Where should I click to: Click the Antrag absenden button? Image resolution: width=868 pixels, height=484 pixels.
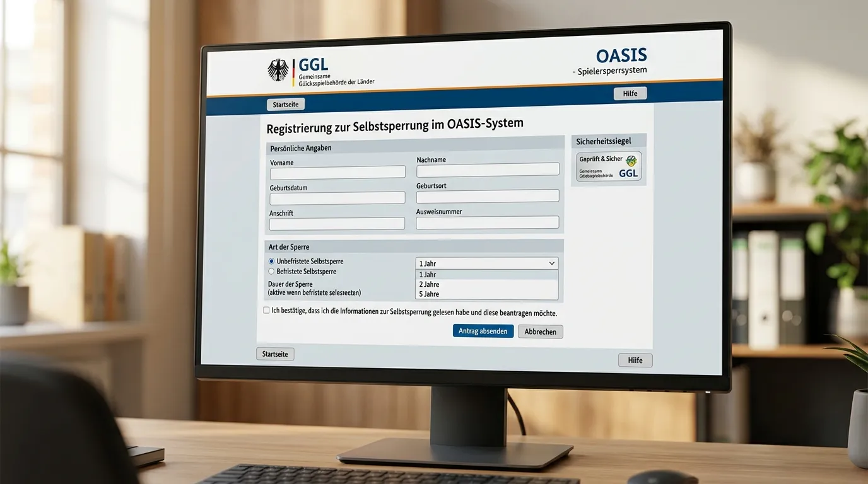(483, 331)
